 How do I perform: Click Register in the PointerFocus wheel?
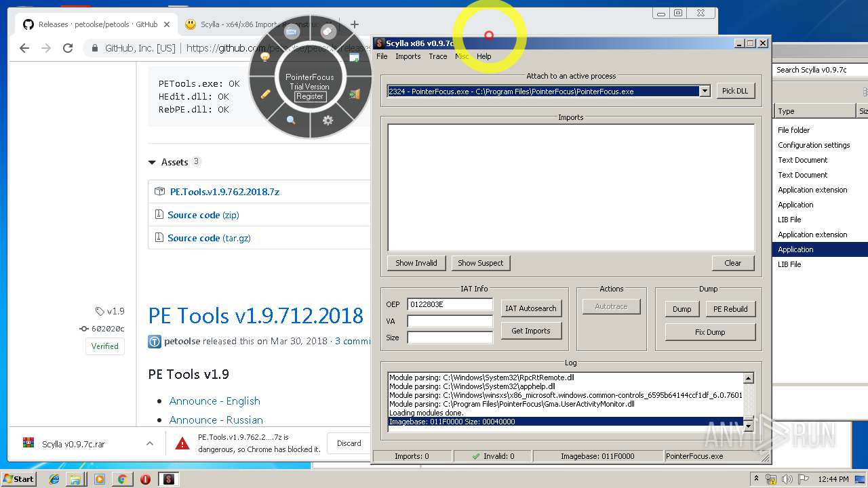tap(310, 96)
